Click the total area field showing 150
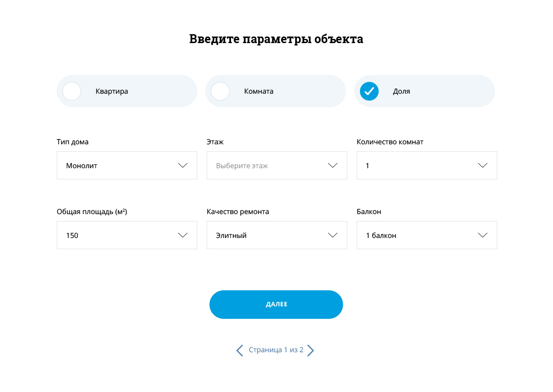Screen dimensions: 553x392 (x=117, y=235)
